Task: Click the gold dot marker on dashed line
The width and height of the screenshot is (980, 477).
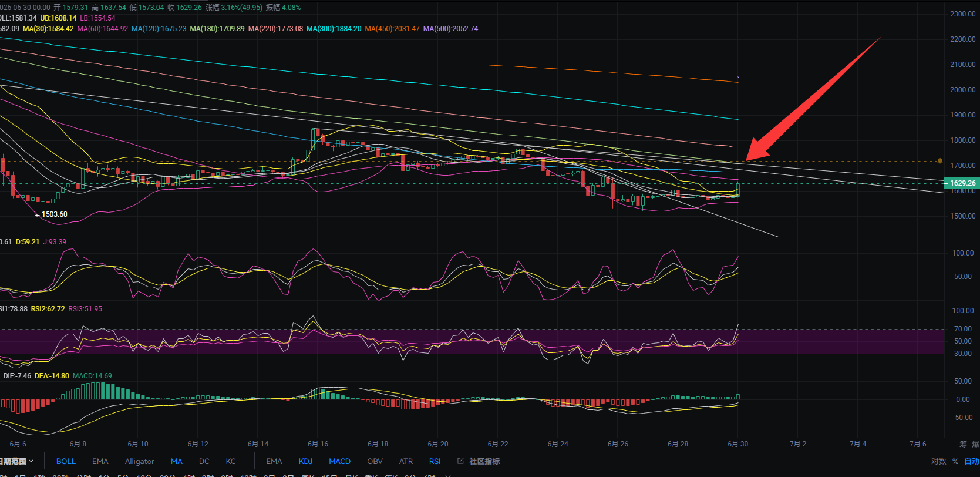Action: click(940, 161)
